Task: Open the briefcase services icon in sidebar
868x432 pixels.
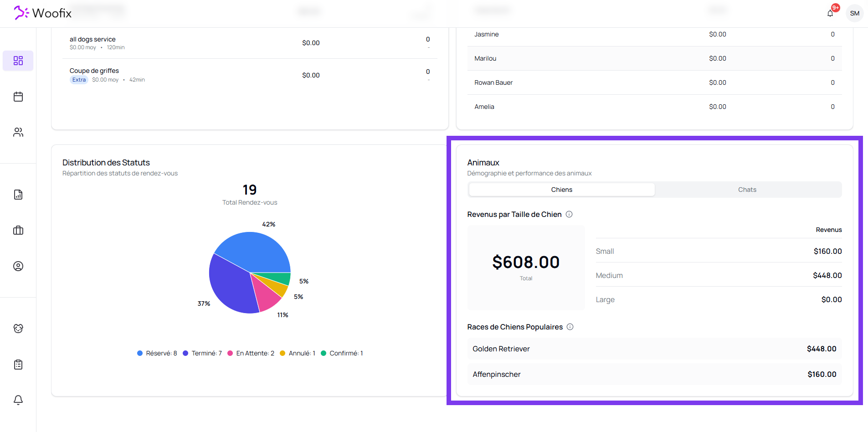Action: (x=18, y=230)
